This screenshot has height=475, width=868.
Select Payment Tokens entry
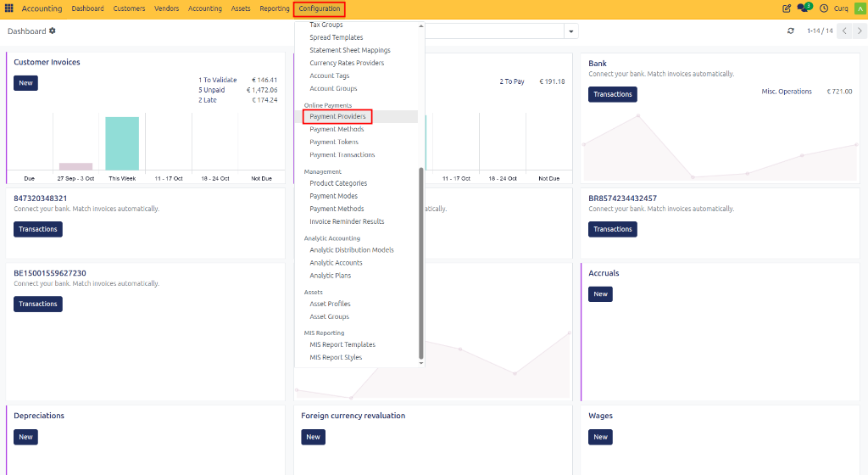(x=334, y=142)
